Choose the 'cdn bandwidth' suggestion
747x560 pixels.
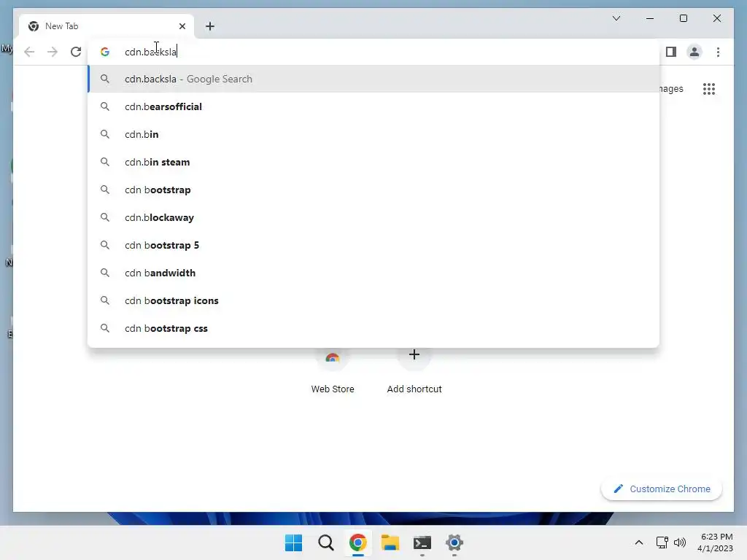click(x=373, y=273)
